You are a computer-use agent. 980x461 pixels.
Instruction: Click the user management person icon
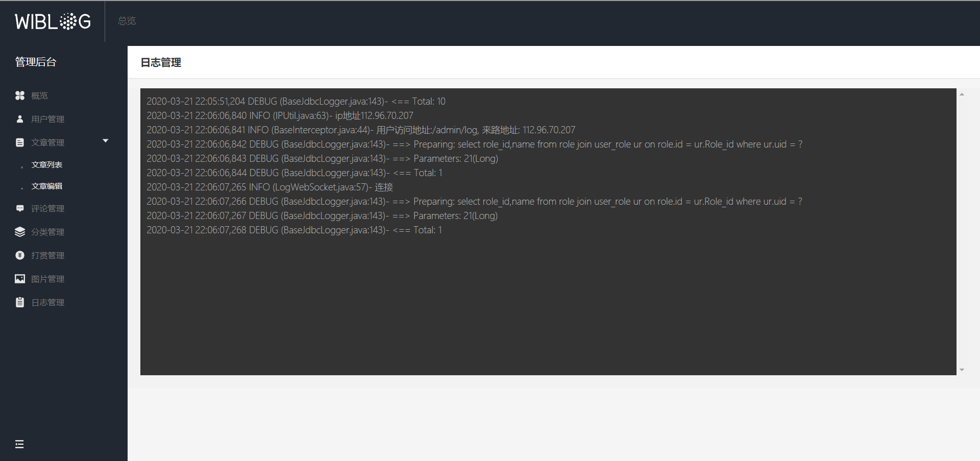(20, 119)
